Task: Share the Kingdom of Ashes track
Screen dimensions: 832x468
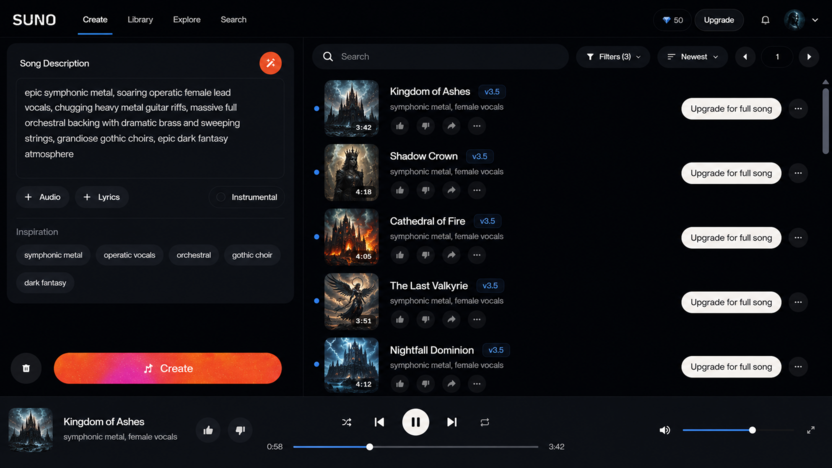Action: 451,126
